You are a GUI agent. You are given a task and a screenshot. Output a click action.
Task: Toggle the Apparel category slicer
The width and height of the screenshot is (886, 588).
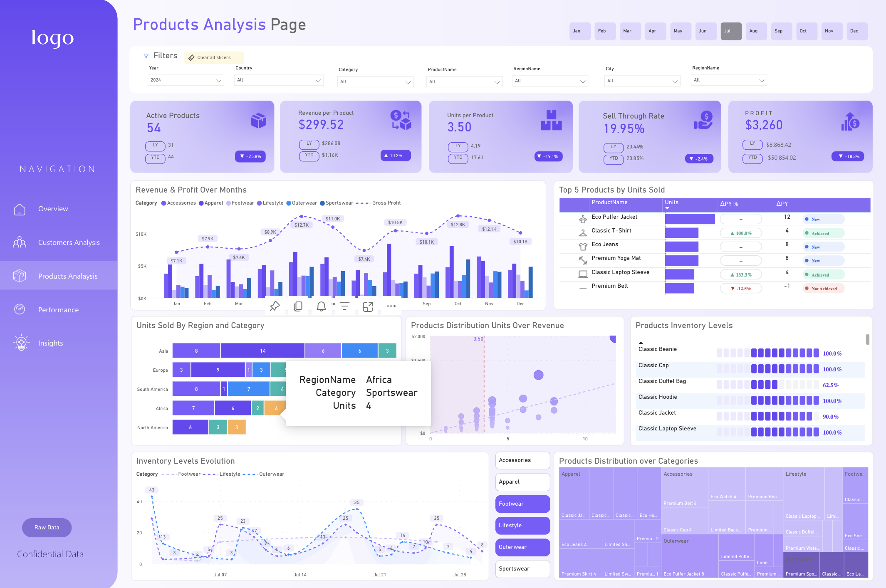point(522,482)
